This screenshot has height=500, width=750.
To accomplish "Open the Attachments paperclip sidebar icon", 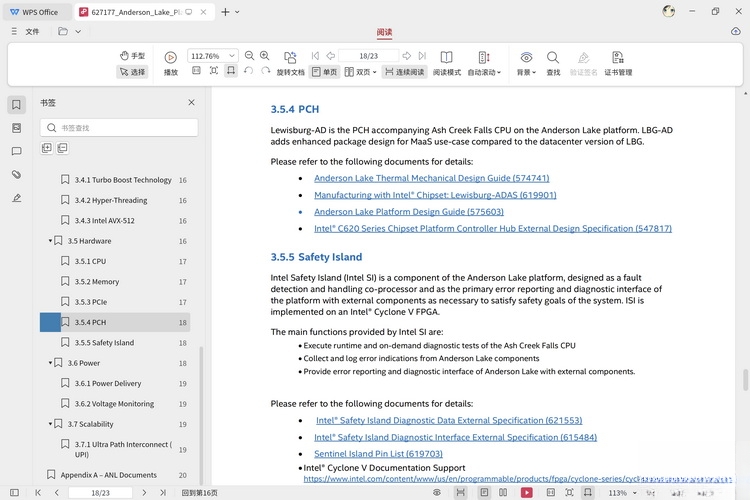I will tap(16, 174).
